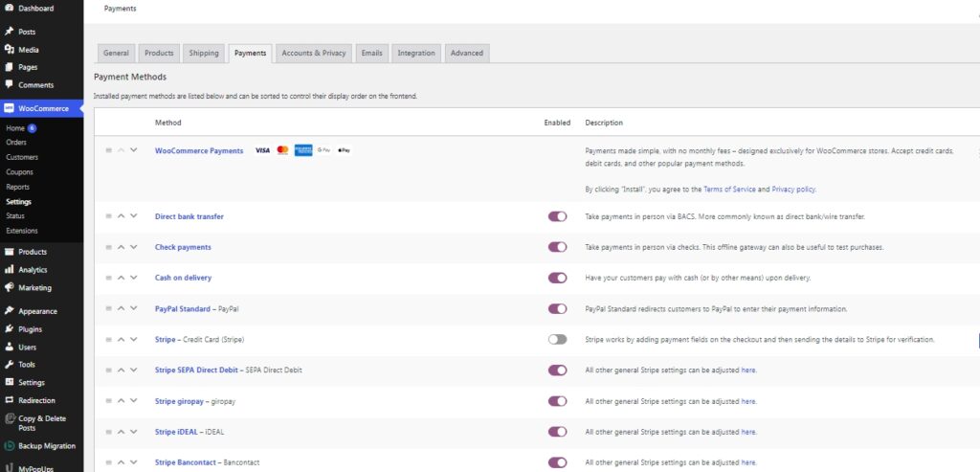The width and height of the screenshot is (980, 472).
Task: Move PayPal Standard down with arrow
Action: pos(133,309)
